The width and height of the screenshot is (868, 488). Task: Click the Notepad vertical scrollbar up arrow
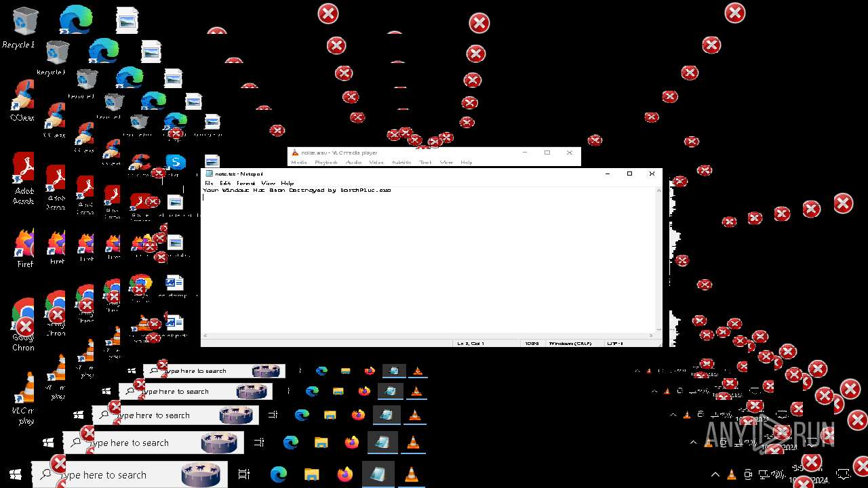(x=658, y=190)
